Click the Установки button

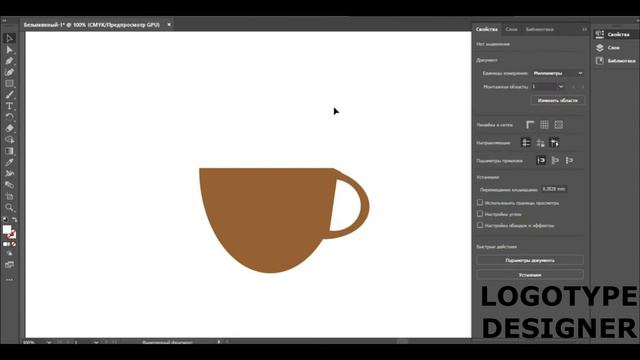[x=530, y=275]
